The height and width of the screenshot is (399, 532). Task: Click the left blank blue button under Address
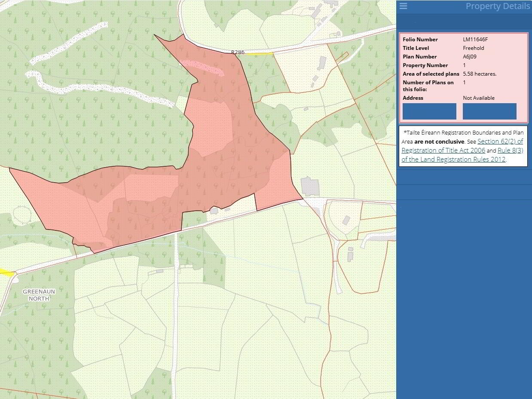pos(429,111)
